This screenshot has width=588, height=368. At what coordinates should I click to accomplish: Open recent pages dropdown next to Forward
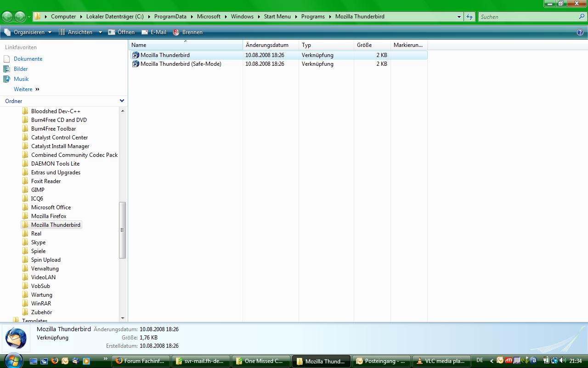tap(29, 17)
